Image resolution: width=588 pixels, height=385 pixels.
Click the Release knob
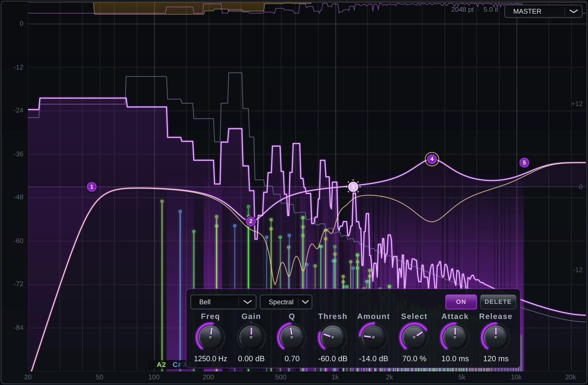pos(496,337)
